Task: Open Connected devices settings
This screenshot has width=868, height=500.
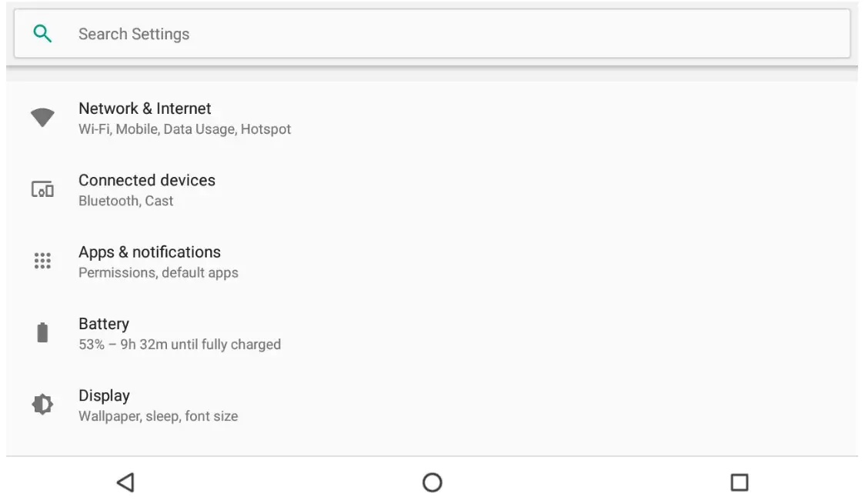Action: [147, 180]
